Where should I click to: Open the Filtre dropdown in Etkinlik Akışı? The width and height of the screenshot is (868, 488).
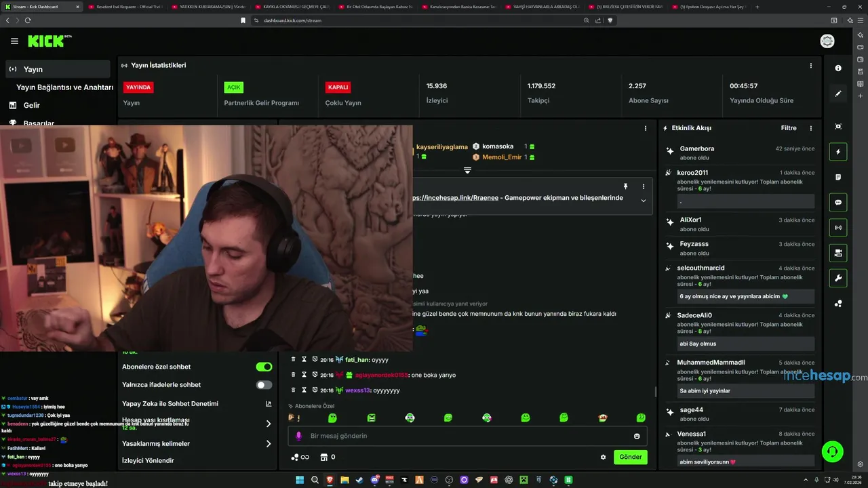tap(789, 128)
